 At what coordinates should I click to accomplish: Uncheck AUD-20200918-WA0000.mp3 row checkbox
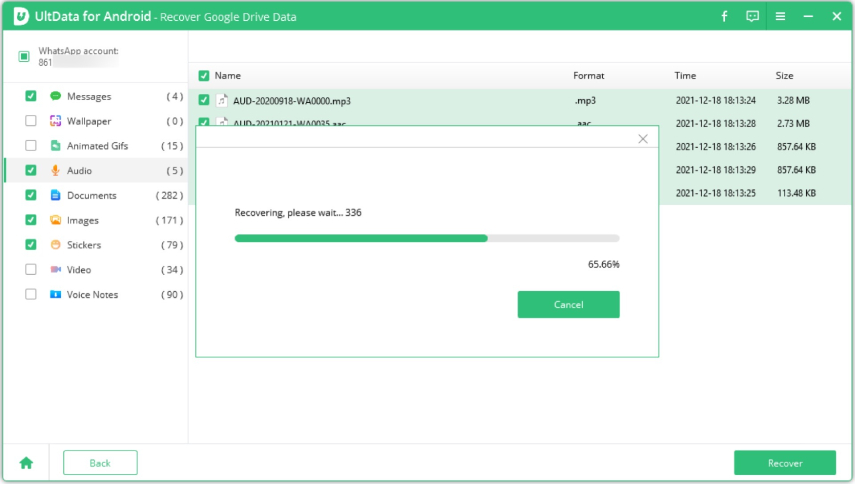tap(203, 100)
